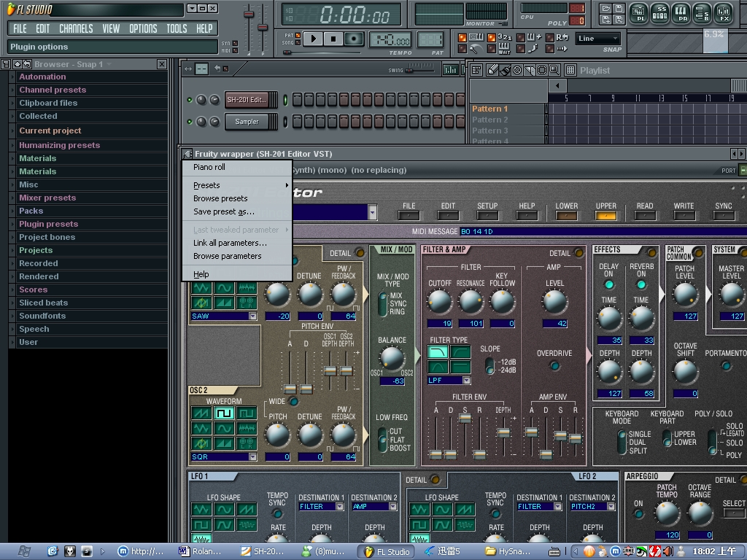Open the graph editor in step sequencer

tap(449, 70)
